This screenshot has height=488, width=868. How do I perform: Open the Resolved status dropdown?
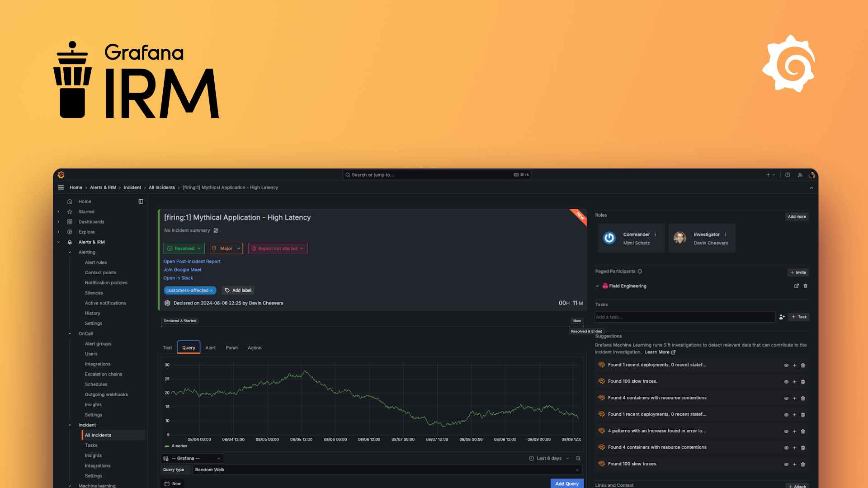tap(184, 248)
